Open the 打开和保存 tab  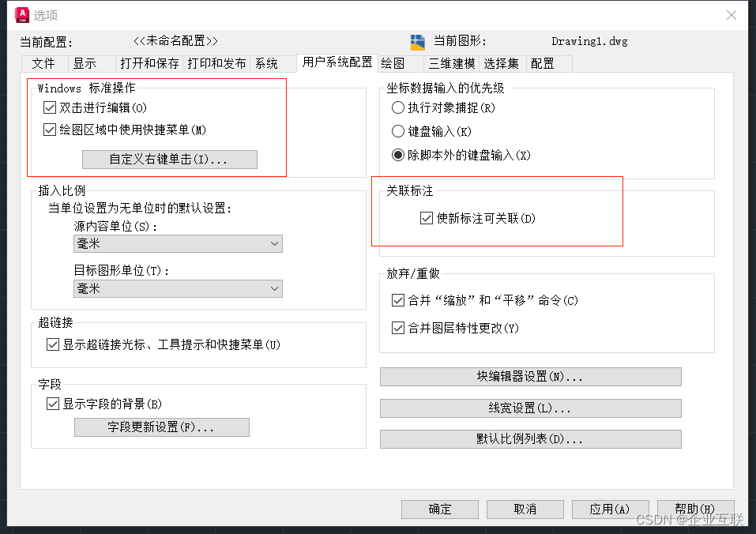[x=149, y=64]
